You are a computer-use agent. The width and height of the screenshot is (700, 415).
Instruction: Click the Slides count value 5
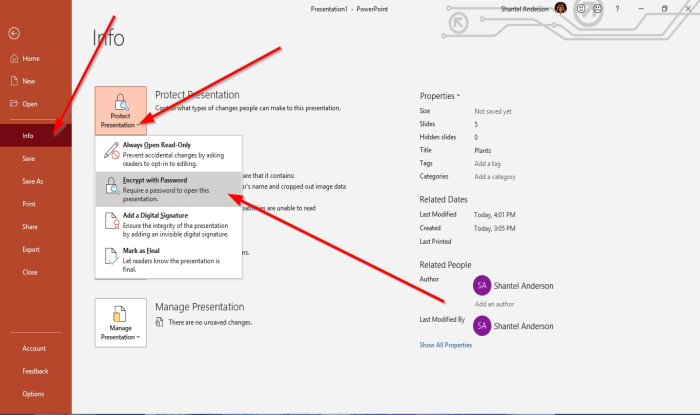click(x=476, y=124)
